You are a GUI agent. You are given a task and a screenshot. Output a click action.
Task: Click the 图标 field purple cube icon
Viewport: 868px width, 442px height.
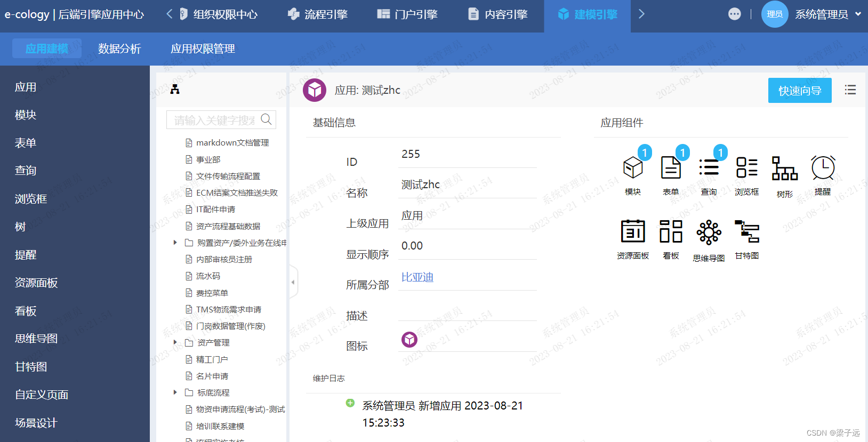pyautogui.click(x=409, y=339)
